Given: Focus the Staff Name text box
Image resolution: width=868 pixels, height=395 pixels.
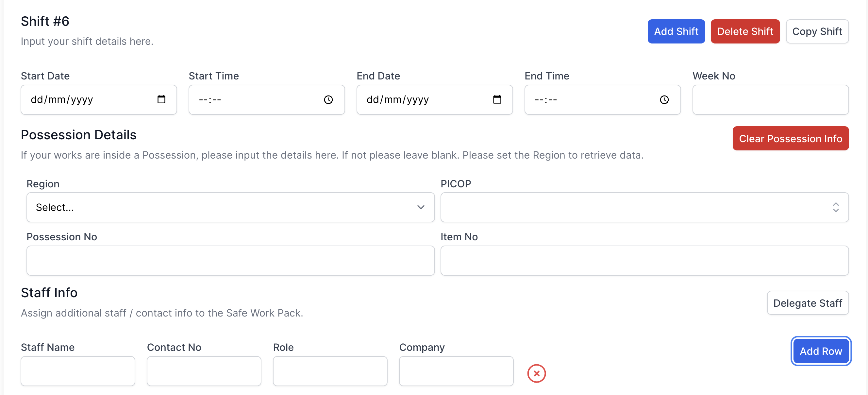Looking at the screenshot, I should (78, 371).
